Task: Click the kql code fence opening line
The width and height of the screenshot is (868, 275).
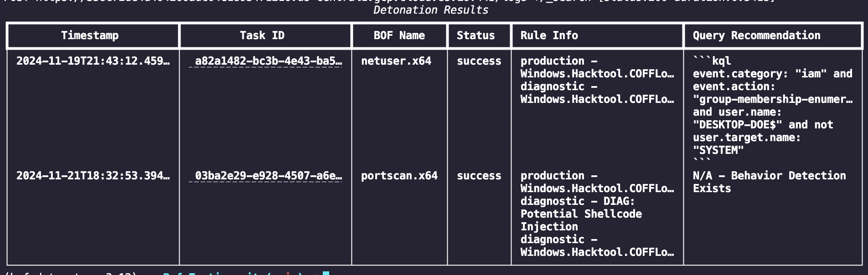Action: 712,61
